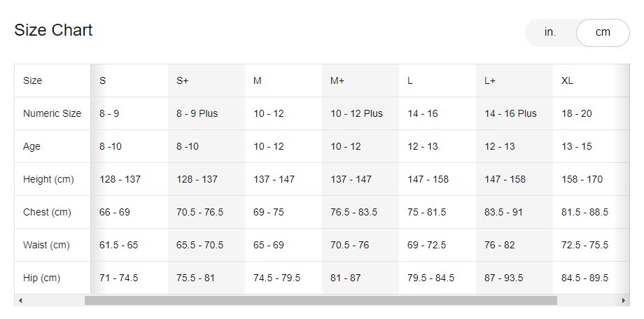
Task: Click the horizontal scrollbar thumb
Action: (x=321, y=301)
